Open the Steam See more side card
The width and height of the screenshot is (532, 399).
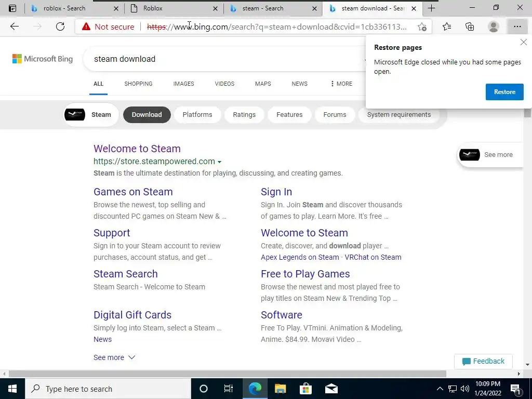coord(490,155)
